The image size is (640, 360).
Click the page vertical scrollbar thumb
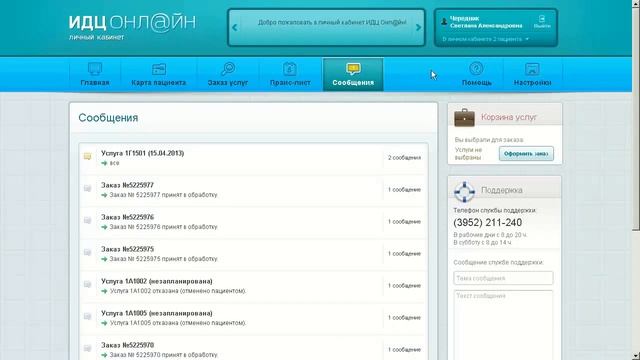click(x=636, y=118)
